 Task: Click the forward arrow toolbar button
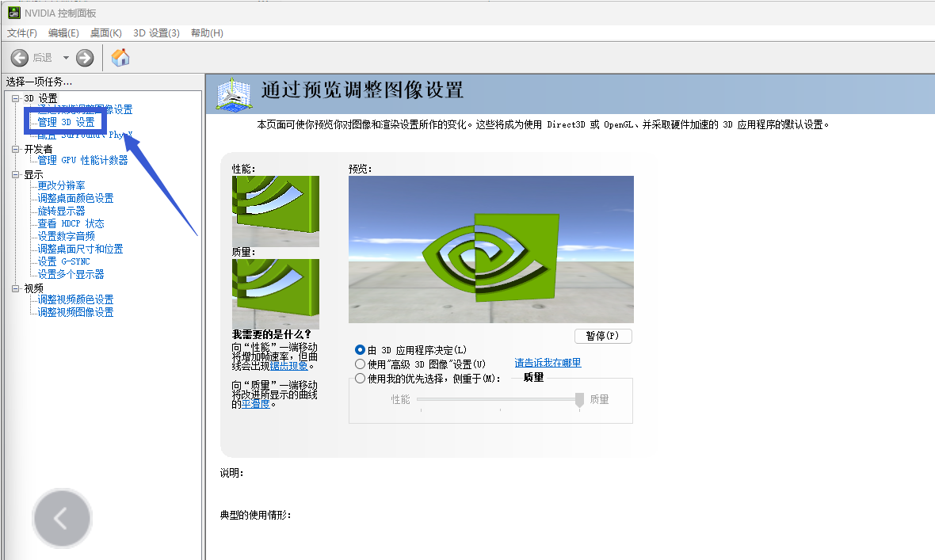coord(86,58)
